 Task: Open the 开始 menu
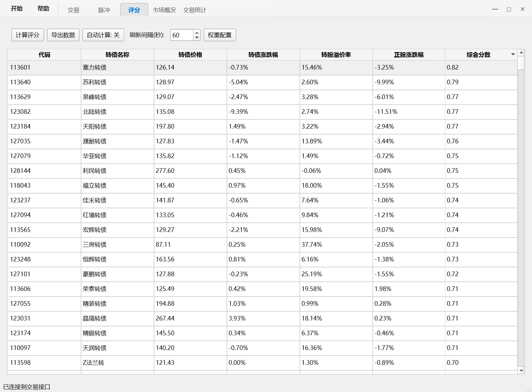pyautogui.click(x=17, y=9)
